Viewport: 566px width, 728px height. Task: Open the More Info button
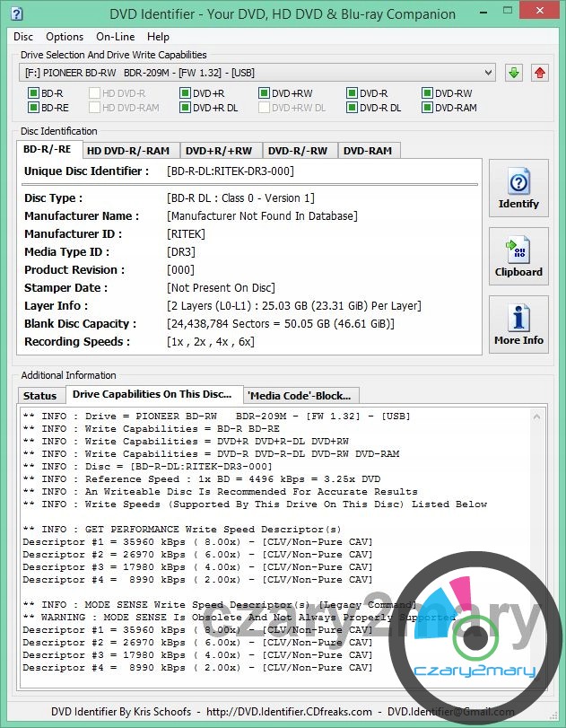coord(518,326)
